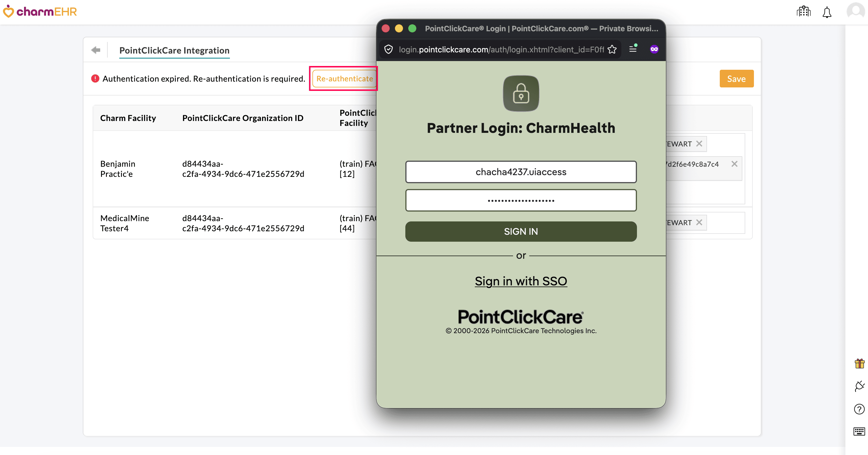Go back using the back arrow
The width and height of the screenshot is (868, 455).
point(96,50)
